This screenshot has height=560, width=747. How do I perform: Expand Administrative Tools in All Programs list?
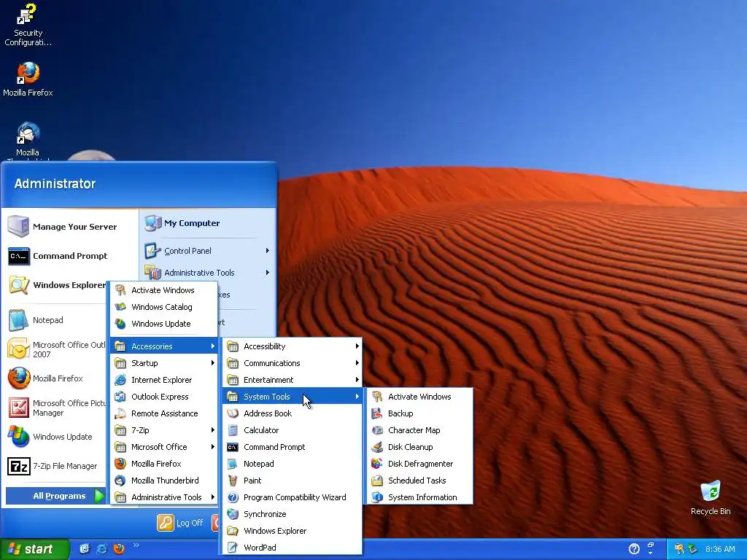pyautogui.click(x=164, y=497)
